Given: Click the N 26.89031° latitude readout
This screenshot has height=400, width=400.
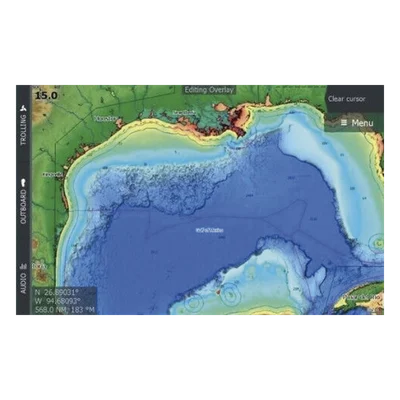Looking at the screenshot, I should (x=57, y=292).
